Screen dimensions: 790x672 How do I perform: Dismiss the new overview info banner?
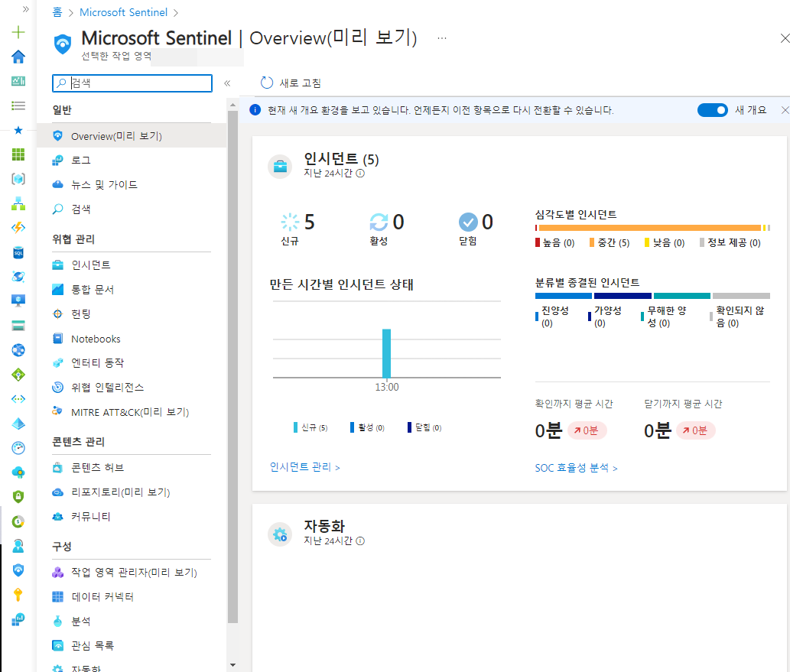point(785,110)
